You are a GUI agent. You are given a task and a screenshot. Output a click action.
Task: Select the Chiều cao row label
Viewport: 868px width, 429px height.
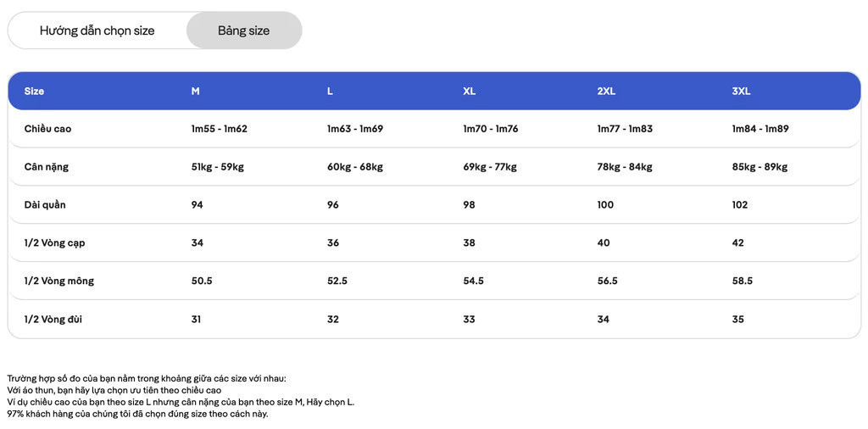[x=47, y=129]
